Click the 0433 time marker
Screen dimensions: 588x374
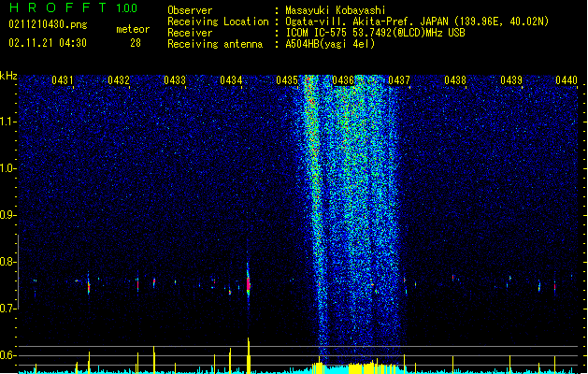tap(175, 79)
